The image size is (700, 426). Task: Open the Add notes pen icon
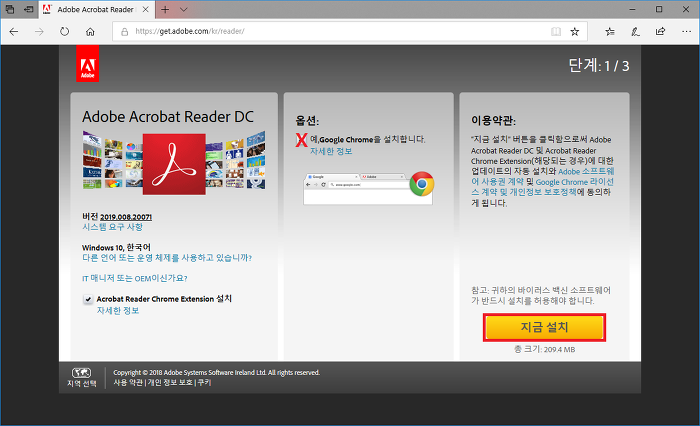tap(635, 31)
